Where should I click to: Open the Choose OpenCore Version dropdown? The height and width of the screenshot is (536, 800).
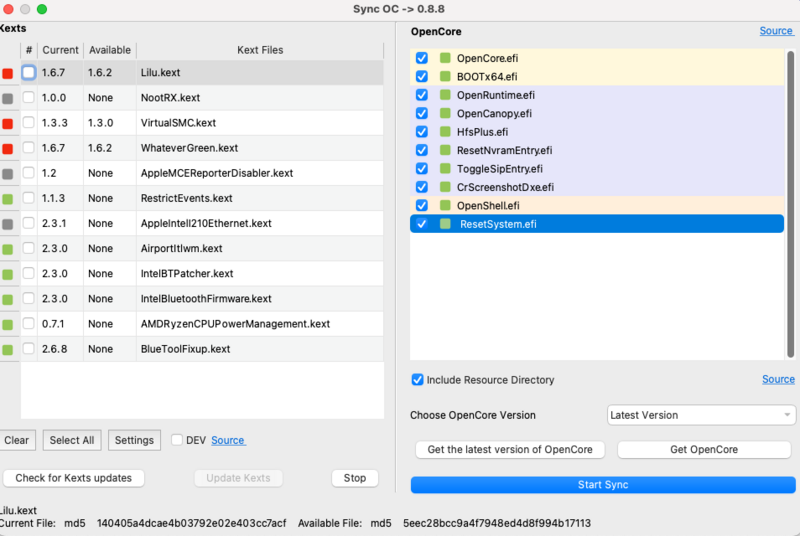pos(701,415)
